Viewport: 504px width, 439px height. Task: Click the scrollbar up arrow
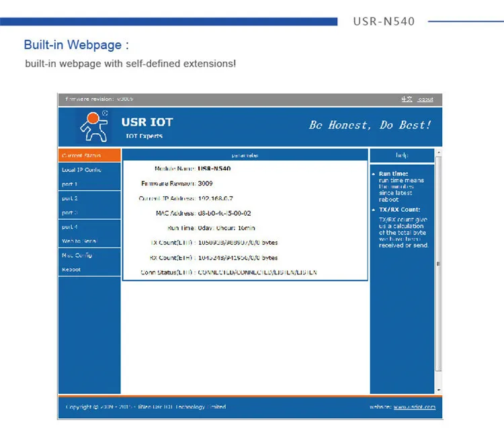coord(438,152)
